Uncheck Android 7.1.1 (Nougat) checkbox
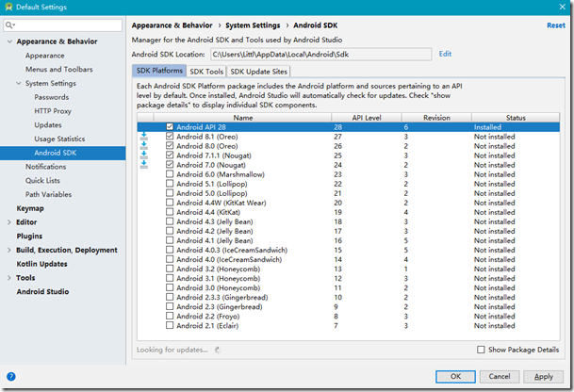 [x=170, y=155]
